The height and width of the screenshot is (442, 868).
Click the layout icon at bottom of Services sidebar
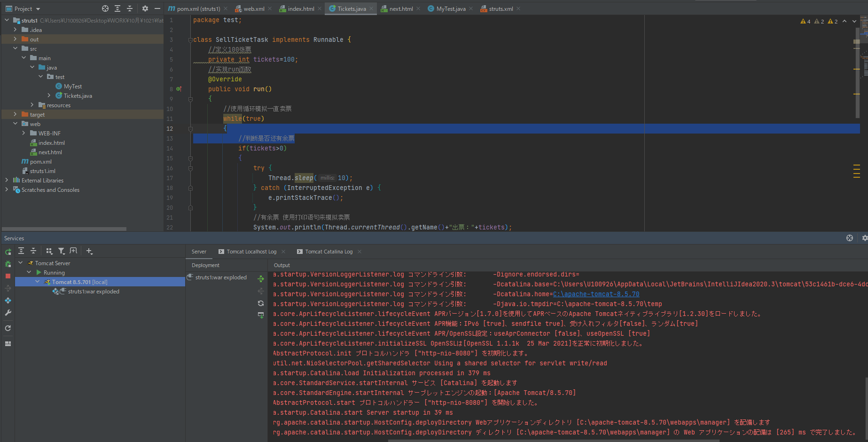(8, 344)
